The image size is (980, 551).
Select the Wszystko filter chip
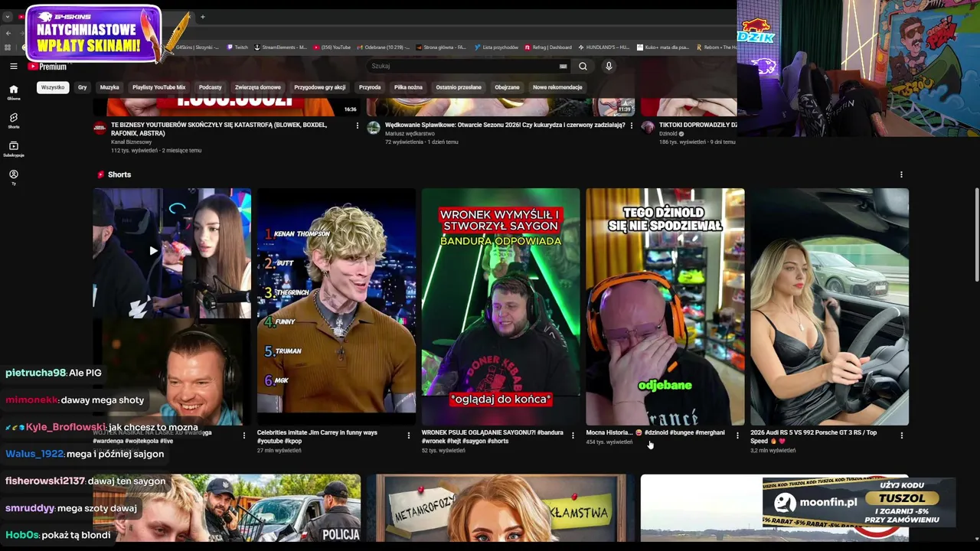point(53,87)
